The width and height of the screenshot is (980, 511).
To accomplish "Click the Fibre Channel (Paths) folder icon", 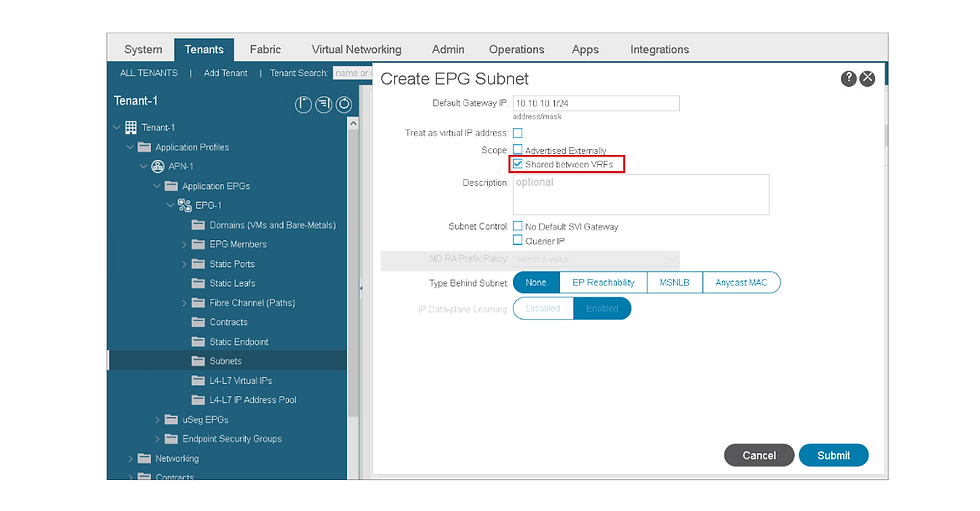I will [x=198, y=303].
